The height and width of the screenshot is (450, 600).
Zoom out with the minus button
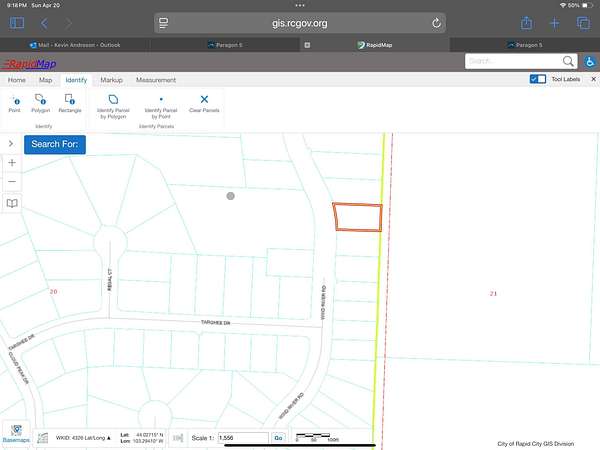(x=12, y=182)
